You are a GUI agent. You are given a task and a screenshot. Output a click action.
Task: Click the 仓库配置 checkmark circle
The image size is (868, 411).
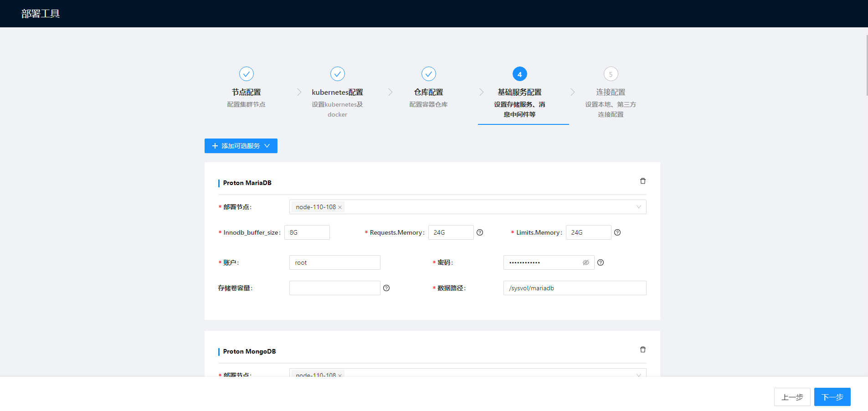click(x=429, y=74)
